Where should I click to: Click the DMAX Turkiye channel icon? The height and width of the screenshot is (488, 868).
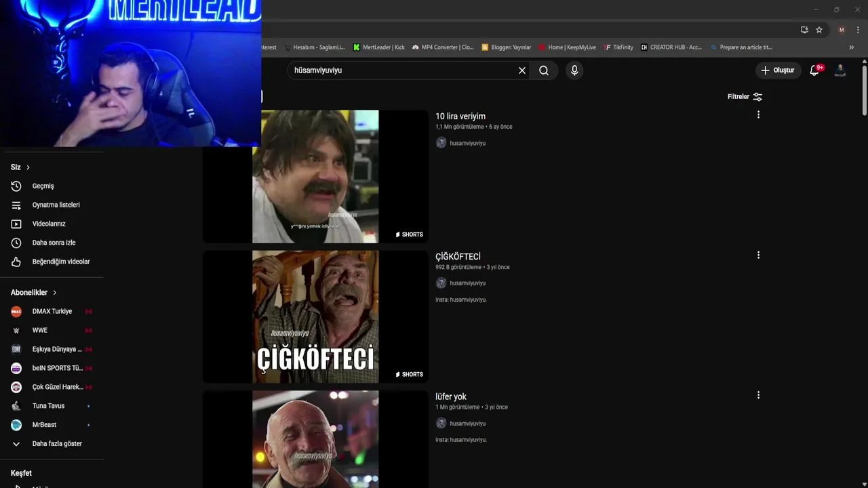16,311
